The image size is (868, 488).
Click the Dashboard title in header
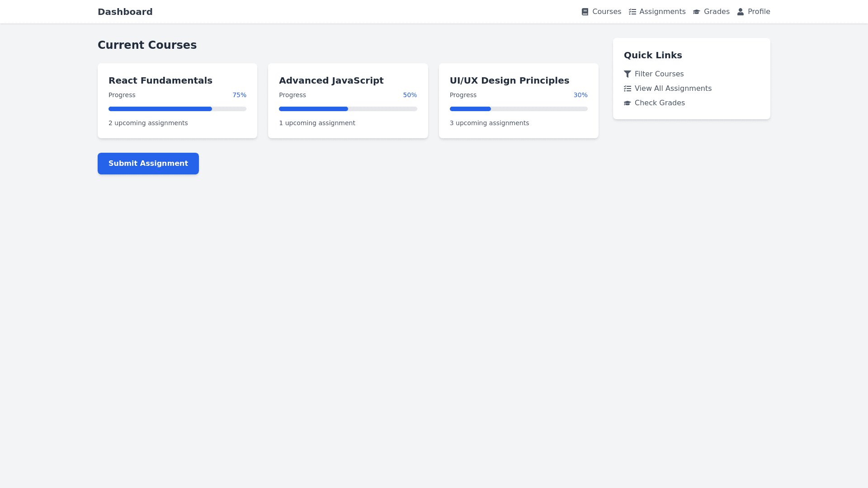125,12
